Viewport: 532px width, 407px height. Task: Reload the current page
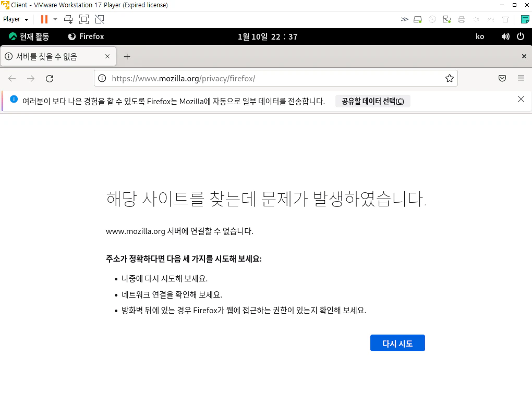coord(50,79)
